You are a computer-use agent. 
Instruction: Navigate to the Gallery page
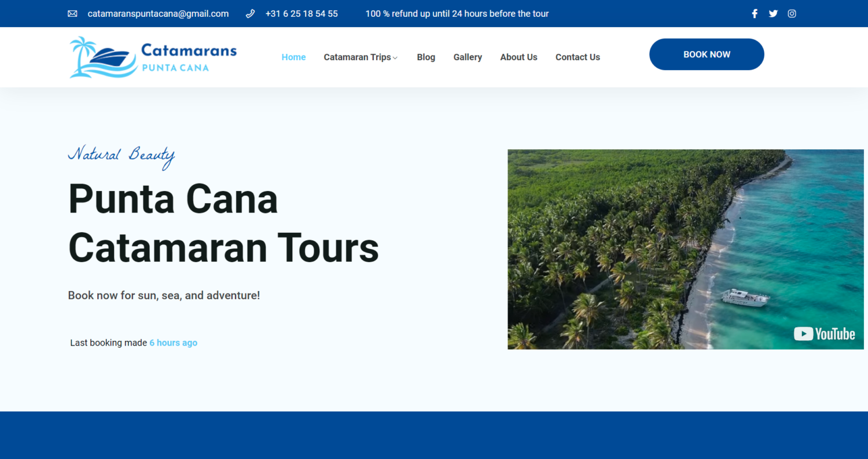point(468,57)
